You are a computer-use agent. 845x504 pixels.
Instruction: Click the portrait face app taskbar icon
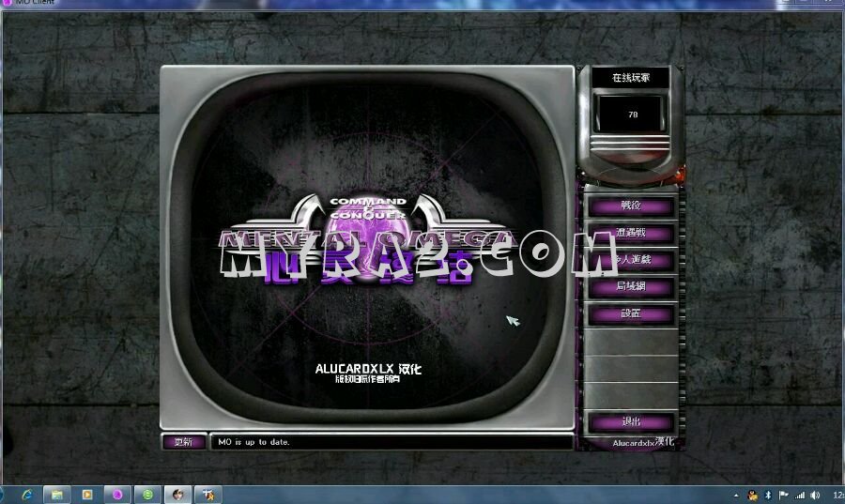point(177,495)
